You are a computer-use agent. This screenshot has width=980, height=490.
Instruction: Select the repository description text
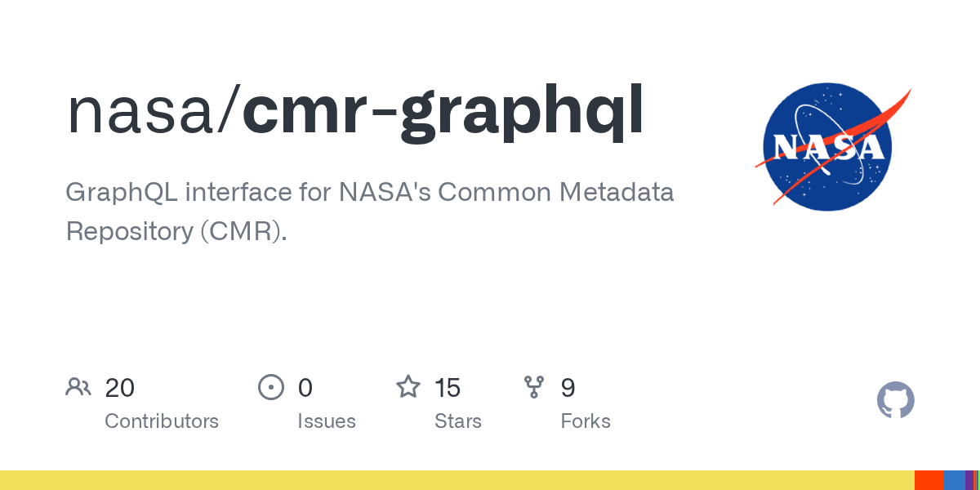pos(370,212)
